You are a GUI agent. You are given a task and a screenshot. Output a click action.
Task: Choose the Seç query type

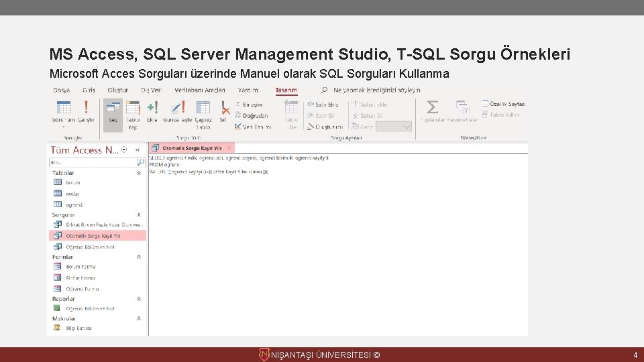[x=113, y=115]
